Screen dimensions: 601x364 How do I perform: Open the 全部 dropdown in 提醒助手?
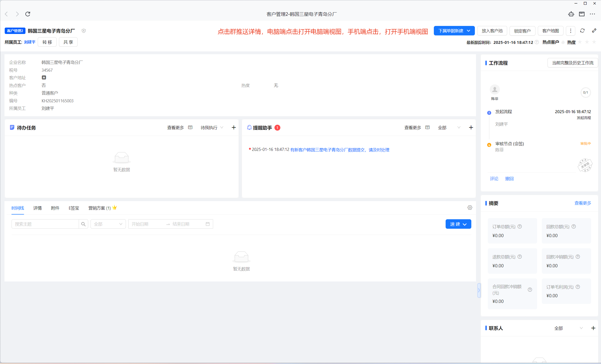[449, 128]
